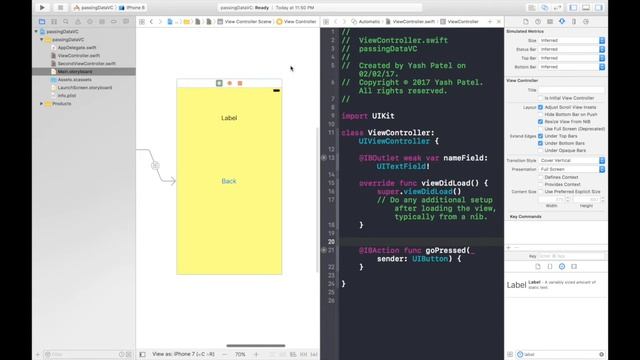
Task: Open the symbol navigator icon
Action: (53, 22)
